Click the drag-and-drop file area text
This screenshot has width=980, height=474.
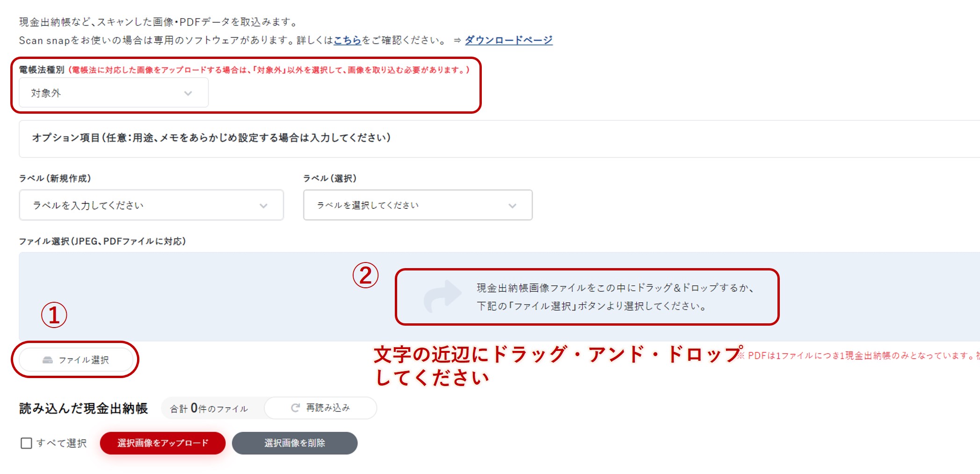point(615,297)
